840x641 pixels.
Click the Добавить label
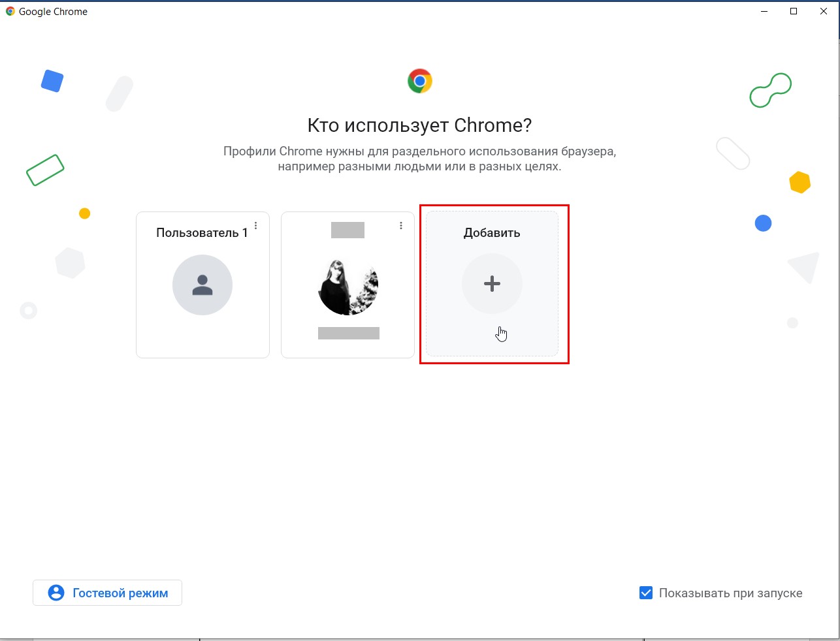[x=492, y=233]
